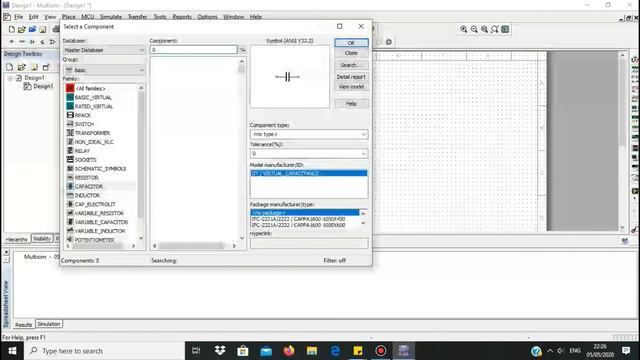Click Open file icon in main toolbar
Viewport: 640px width, 360px height.
point(22,29)
